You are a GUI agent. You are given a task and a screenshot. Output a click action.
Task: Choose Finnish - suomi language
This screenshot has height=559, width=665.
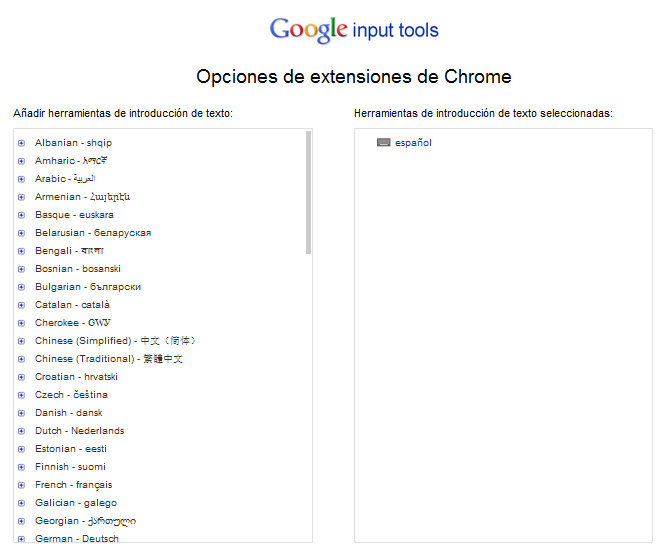pyautogui.click(x=70, y=467)
